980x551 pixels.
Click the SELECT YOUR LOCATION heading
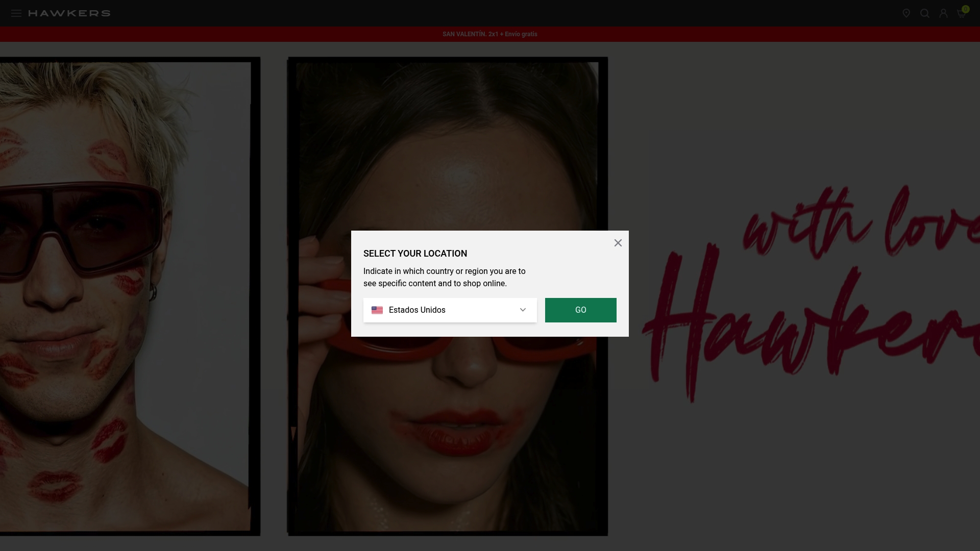[415, 254]
